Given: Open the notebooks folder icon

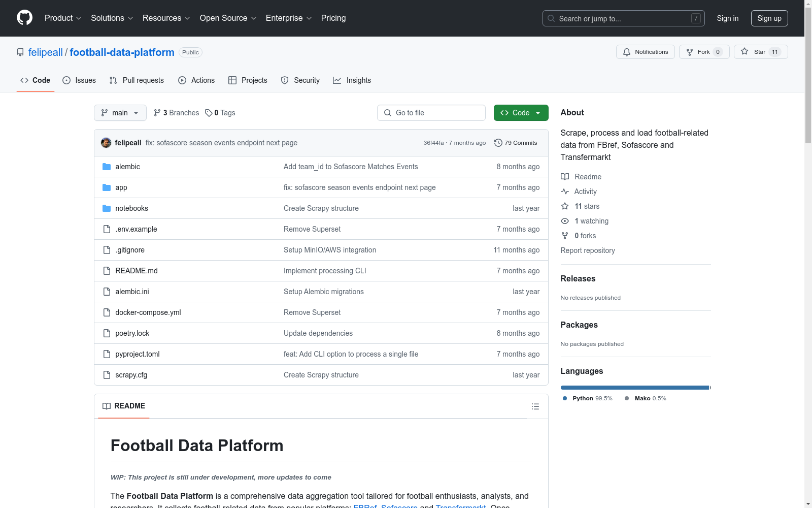Looking at the screenshot, I should click(107, 208).
